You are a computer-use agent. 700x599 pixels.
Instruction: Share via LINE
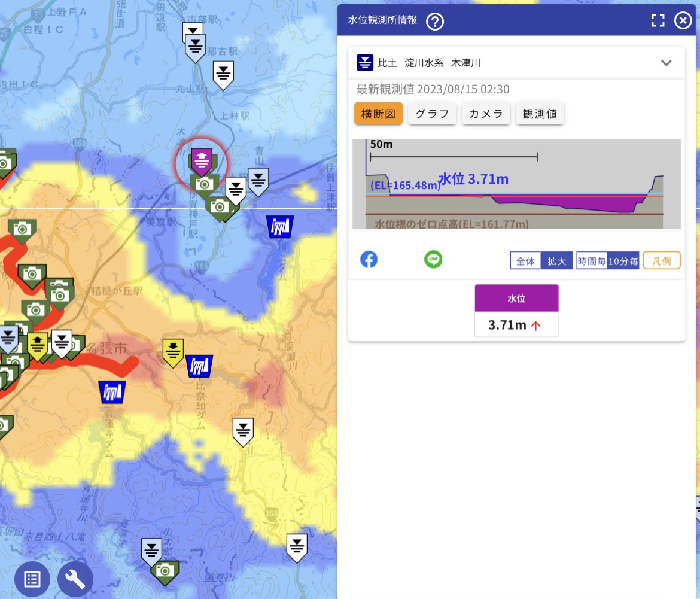(433, 259)
